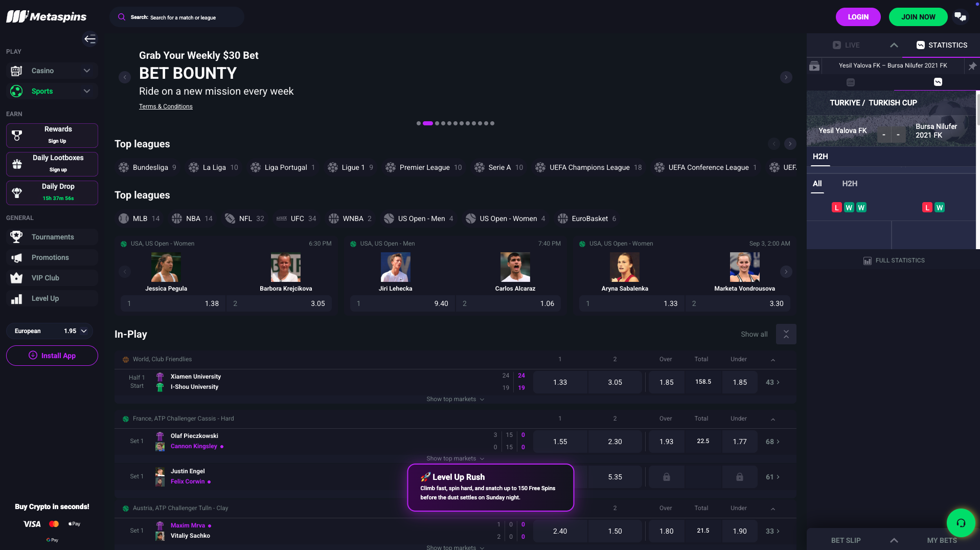The height and width of the screenshot is (550, 980).
Task: Click the Rewards trophy icon
Action: (17, 135)
